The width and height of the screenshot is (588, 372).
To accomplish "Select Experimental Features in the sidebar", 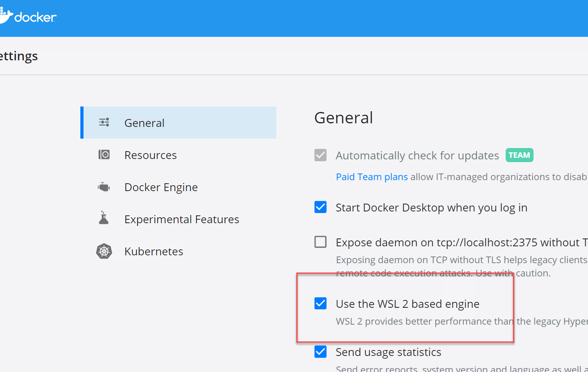I will coord(181,219).
